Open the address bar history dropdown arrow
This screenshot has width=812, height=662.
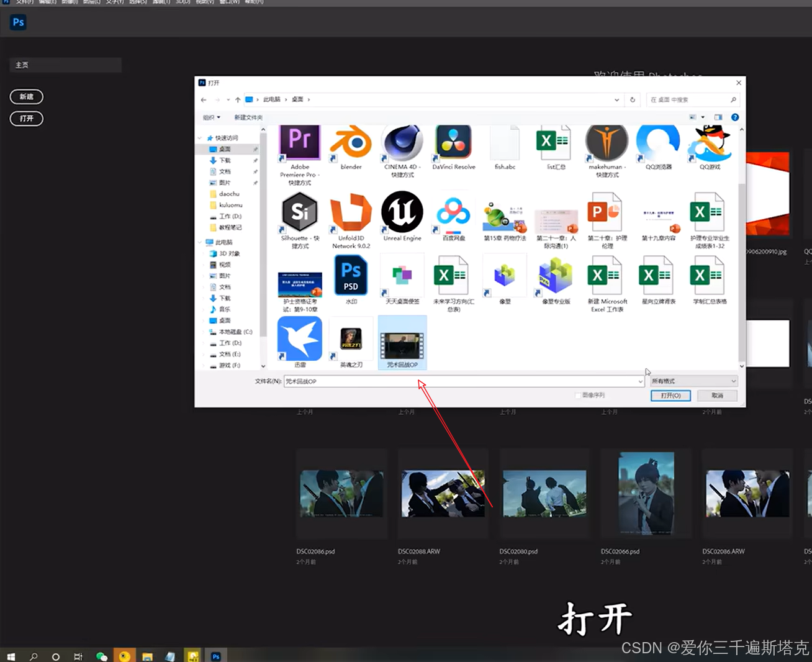[x=616, y=100]
